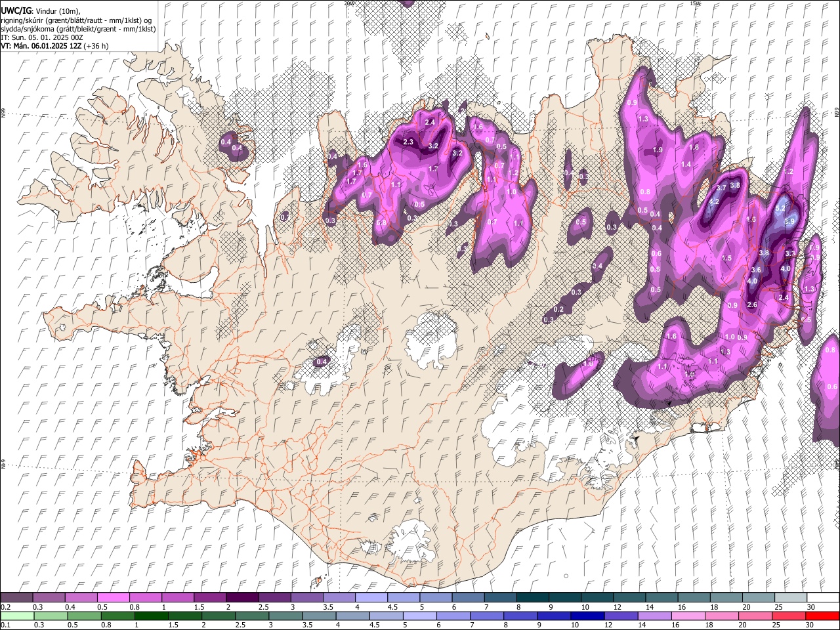Click the (+36 h) forecast offset text

tap(96, 46)
